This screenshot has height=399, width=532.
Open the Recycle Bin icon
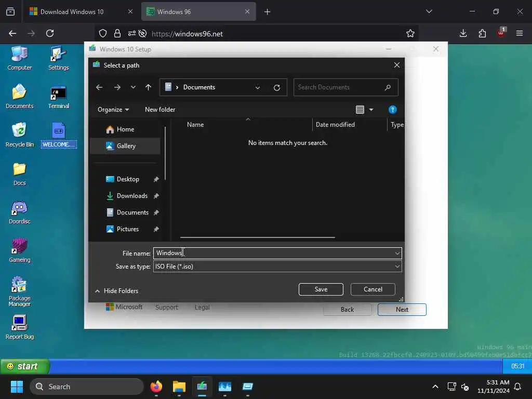(19, 135)
